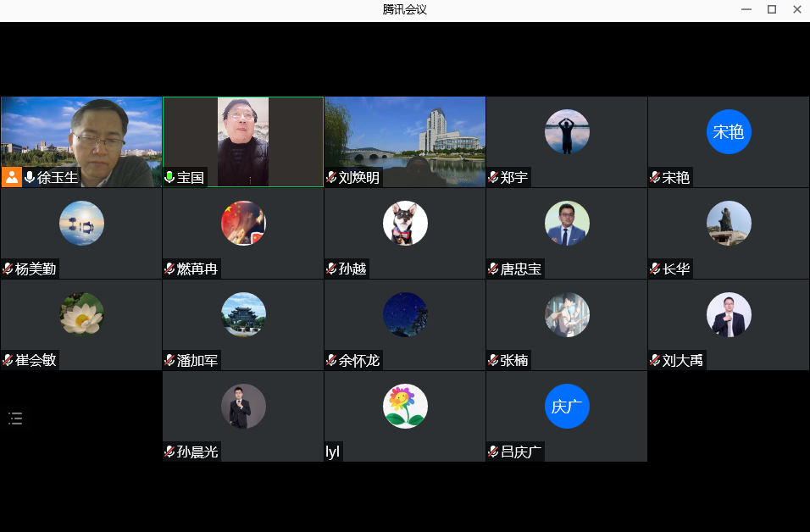Click the muted mic icon beside 吕庆广

click(x=493, y=452)
